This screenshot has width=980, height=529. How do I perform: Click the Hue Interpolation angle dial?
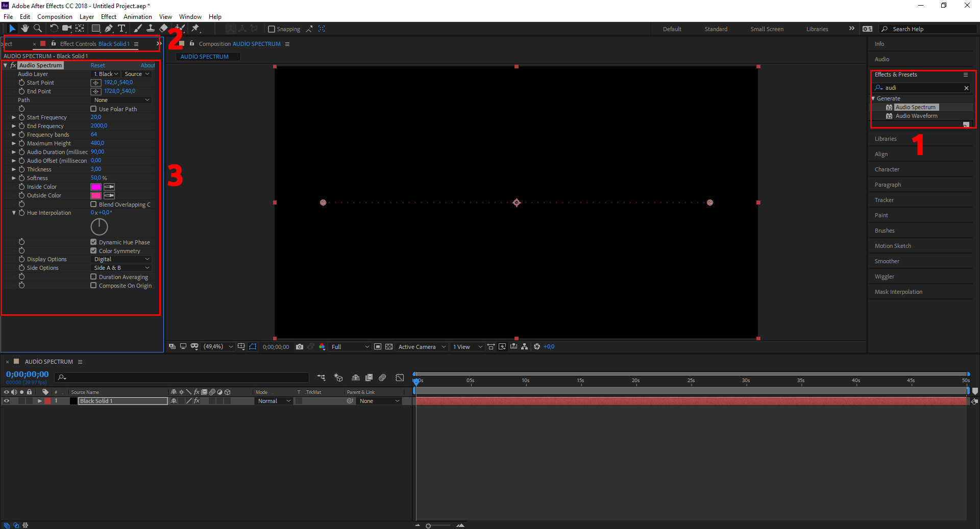pos(99,227)
